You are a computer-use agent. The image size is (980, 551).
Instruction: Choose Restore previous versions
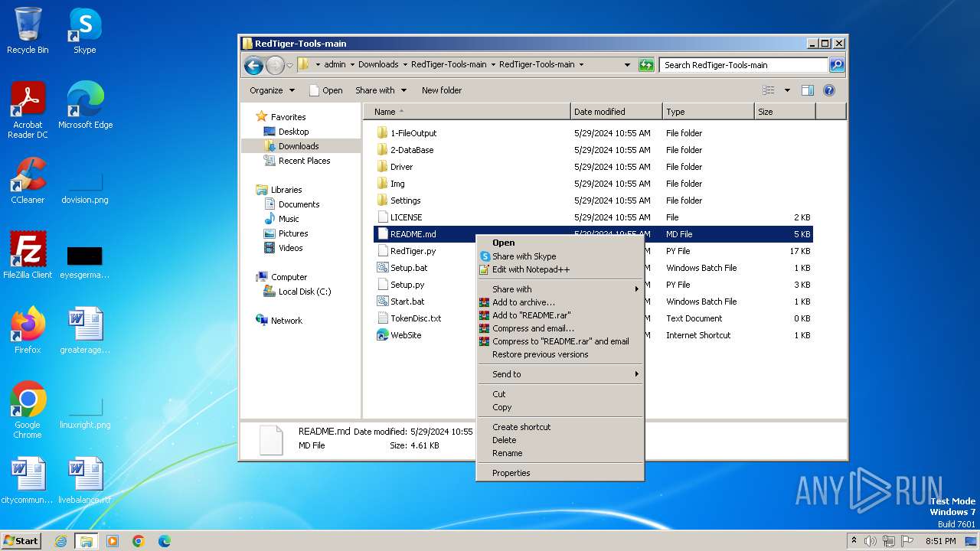tap(559, 354)
